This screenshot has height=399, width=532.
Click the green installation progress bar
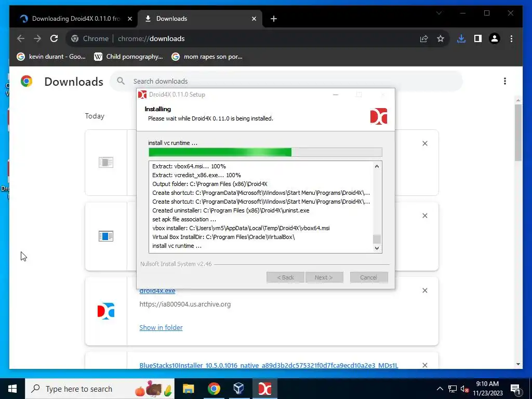tap(265, 152)
